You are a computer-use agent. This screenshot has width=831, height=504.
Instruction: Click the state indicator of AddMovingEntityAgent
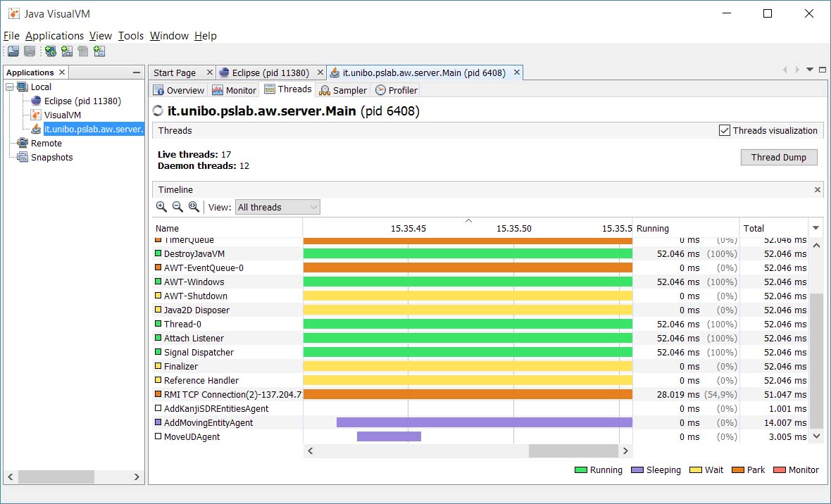158,422
